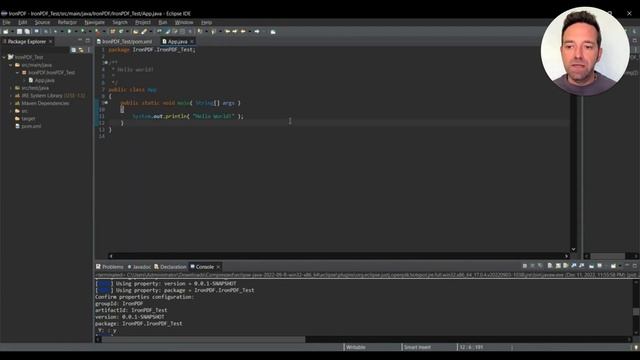The image size is (640, 360).
Task: Expand the App.java tree node
Action: click(24, 80)
